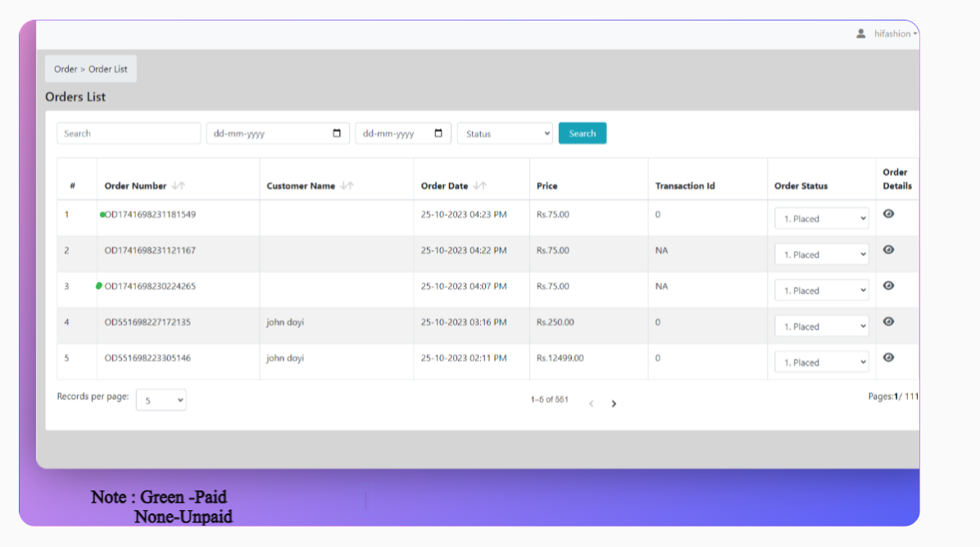The height and width of the screenshot is (547, 980).
Task: Click the user profile icon
Action: [860, 34]
